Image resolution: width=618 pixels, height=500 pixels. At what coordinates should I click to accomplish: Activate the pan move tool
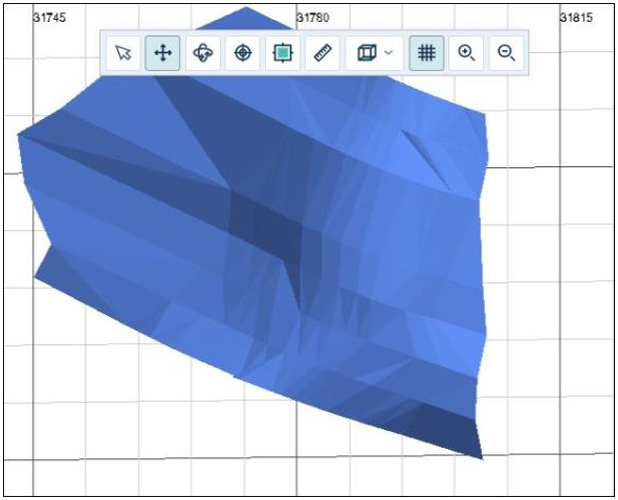[163, 54]
